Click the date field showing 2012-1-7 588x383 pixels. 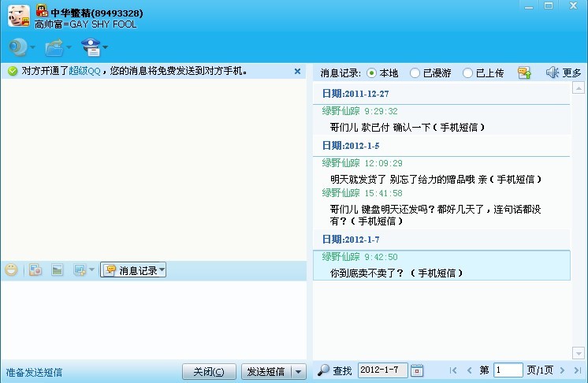coord(382,370)
